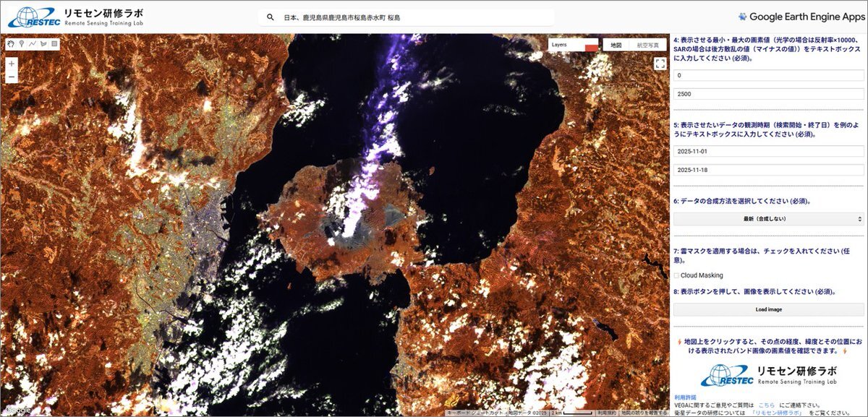Switch to the 地図 map view
868x417 pixels.
(616, 45)
